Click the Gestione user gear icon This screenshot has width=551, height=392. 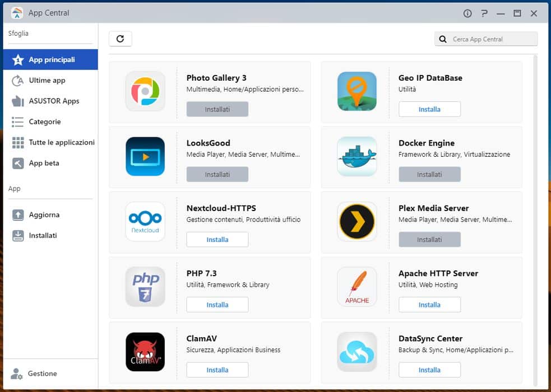pos(16,374)
